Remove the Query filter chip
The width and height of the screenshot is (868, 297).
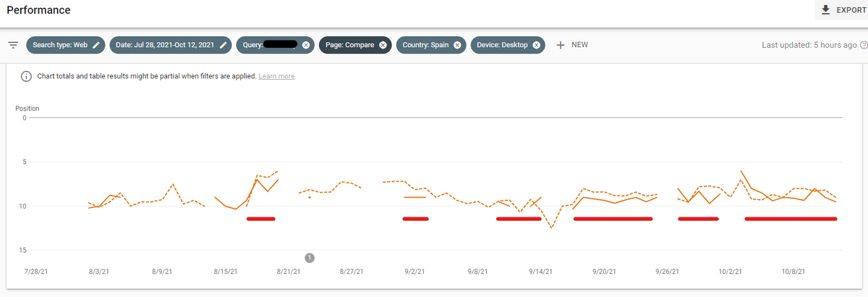click(306, 45)
